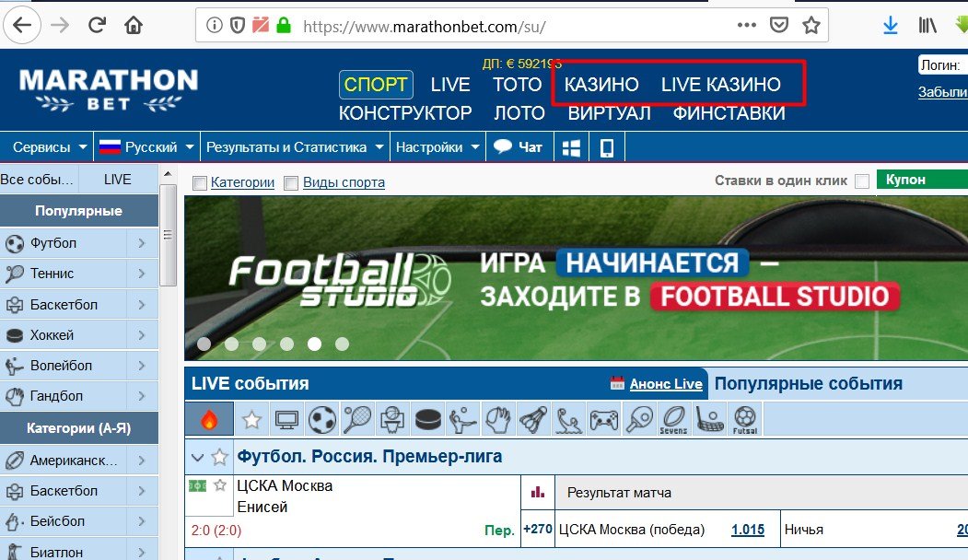
Task: Filter live events by tennis racket icon
Action: (356, 420)
